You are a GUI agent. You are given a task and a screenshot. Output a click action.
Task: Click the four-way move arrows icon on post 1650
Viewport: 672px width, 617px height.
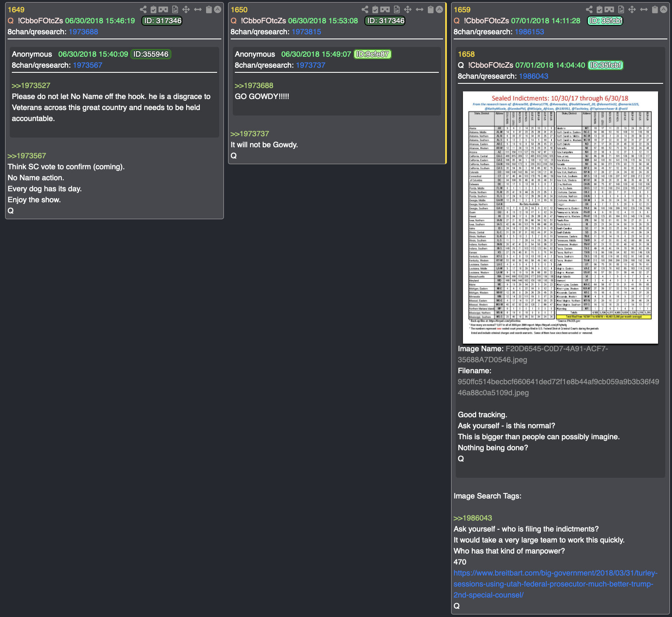408,9
